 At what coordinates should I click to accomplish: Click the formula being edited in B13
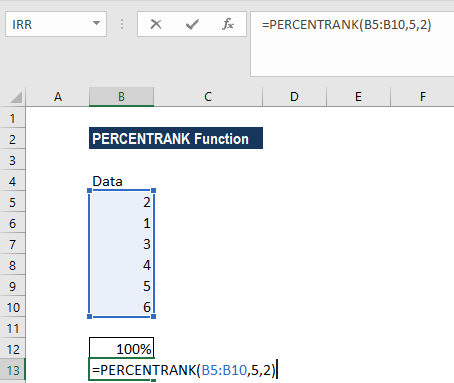184,370
